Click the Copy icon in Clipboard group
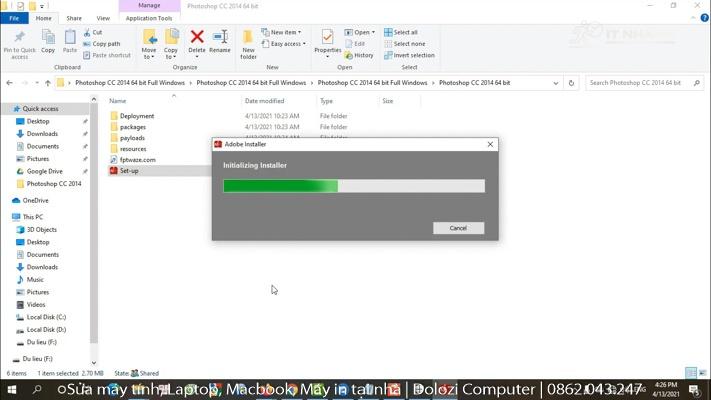The image size is (711, 400). click(x=48, y=41)
